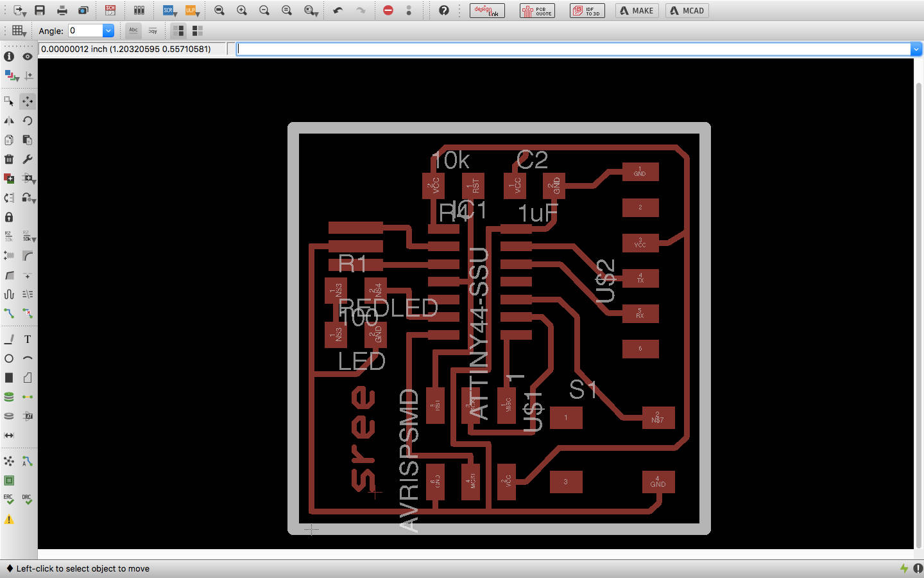The height and width of the screenshot is (578, 924).
Task: Select the Ripup tool
Action: [28, 313]
